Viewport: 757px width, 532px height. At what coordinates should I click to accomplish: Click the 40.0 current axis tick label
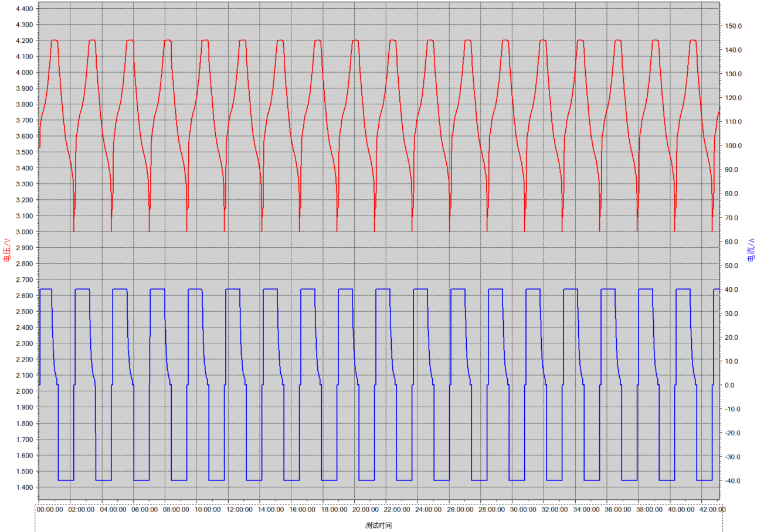[732, 290]
